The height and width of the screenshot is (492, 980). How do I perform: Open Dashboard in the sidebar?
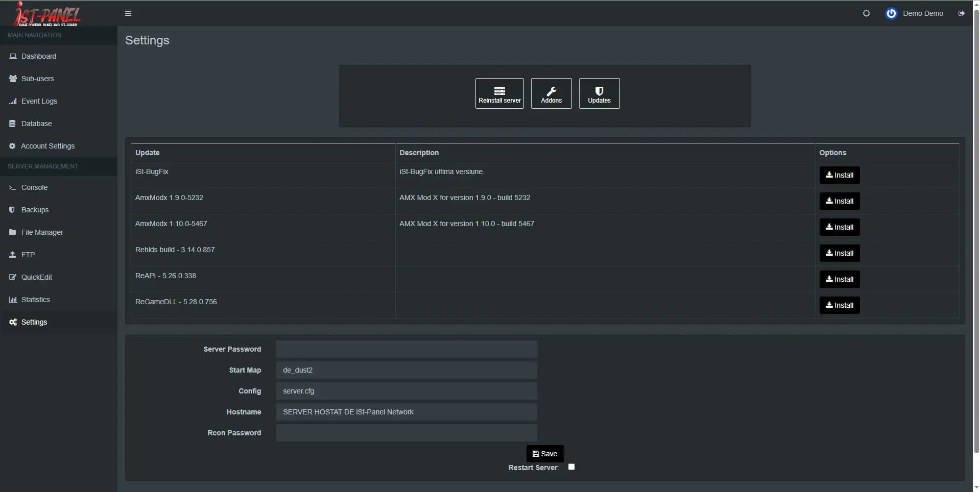click(59, 56)
